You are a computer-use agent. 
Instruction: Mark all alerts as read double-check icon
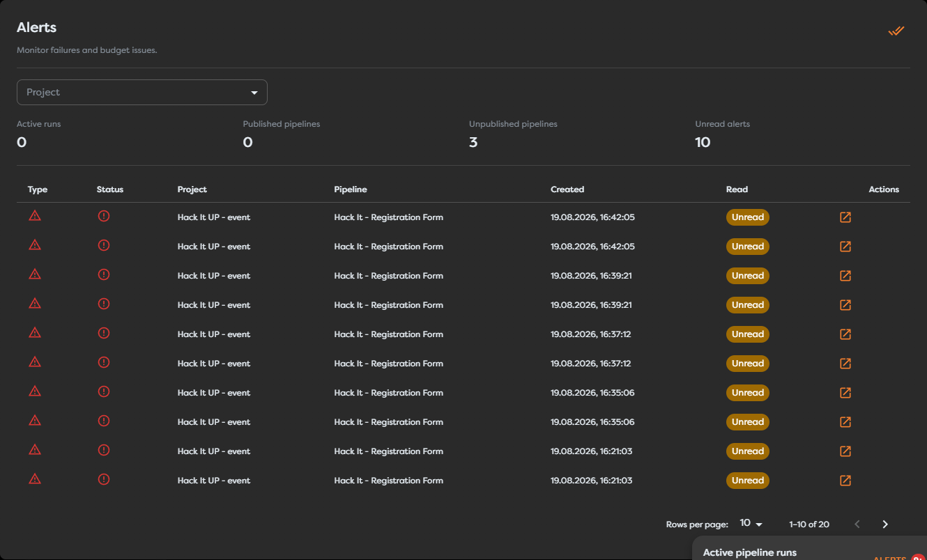coord(896,31)
